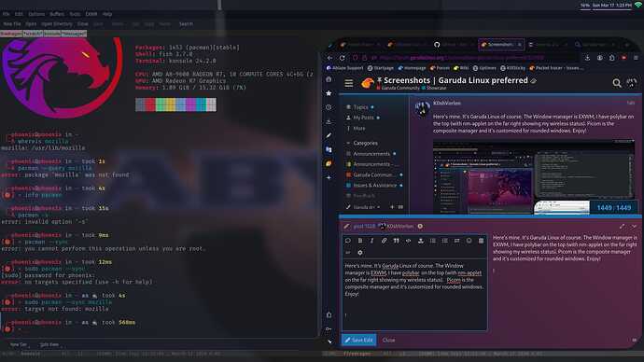Toggle the preview pane icon at composer bottom right

click(x=635, y=340)
